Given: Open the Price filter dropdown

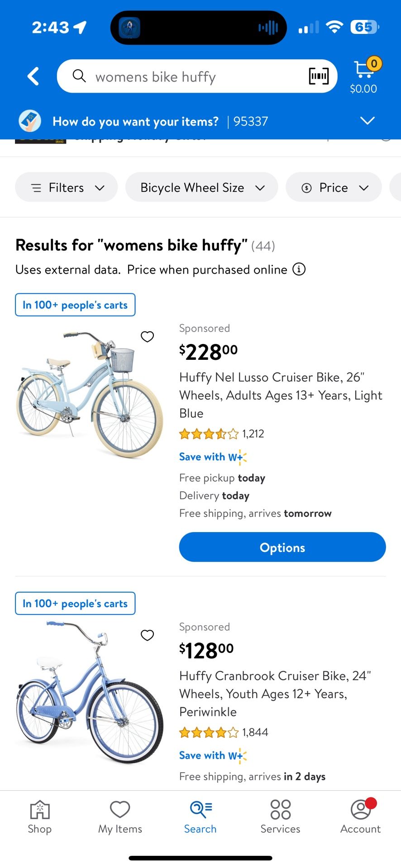Looking at the screenshot, I should click(x=334, y=188).
